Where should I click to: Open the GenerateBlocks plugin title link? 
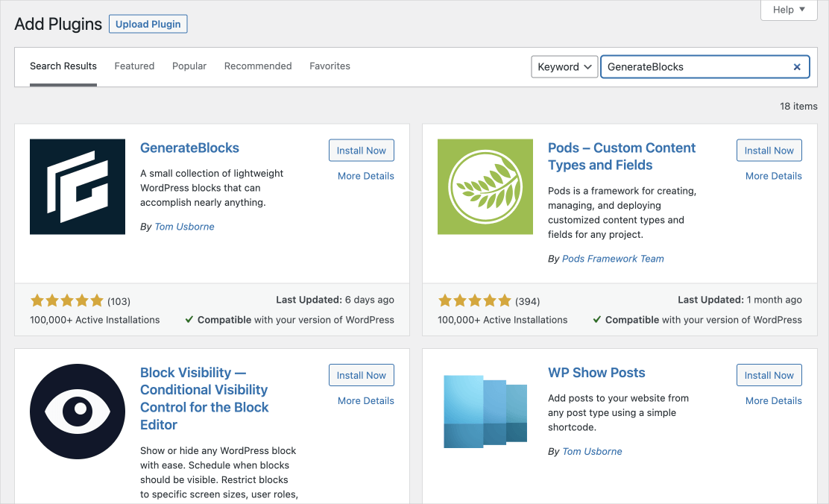point(189,148)
